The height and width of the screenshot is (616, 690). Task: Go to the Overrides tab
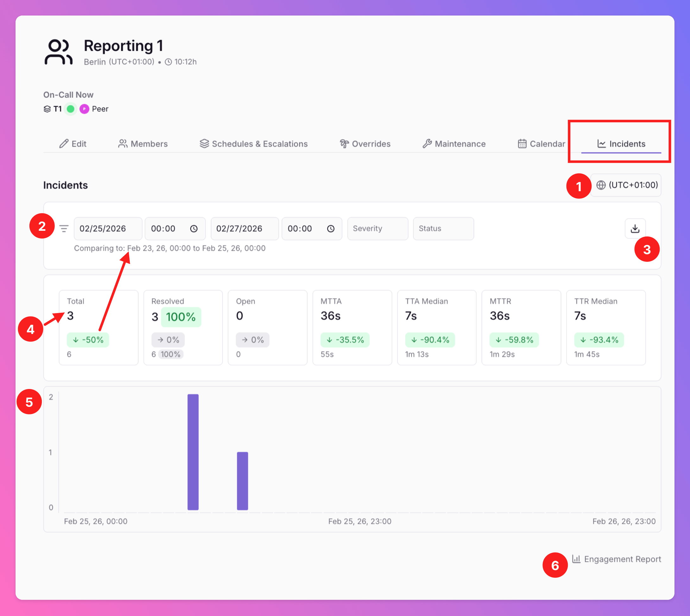point(365,144)
